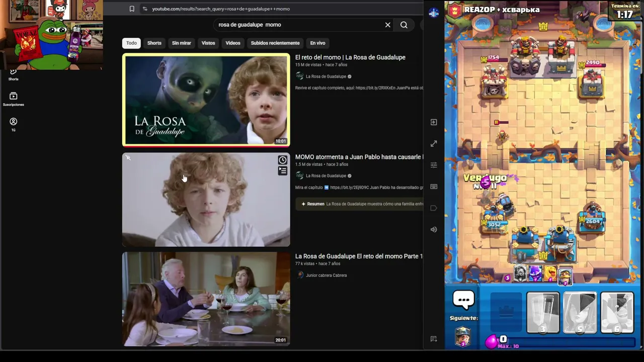
Task: Toggle the emulator volume speaker icon
Action: pos(434,230)
